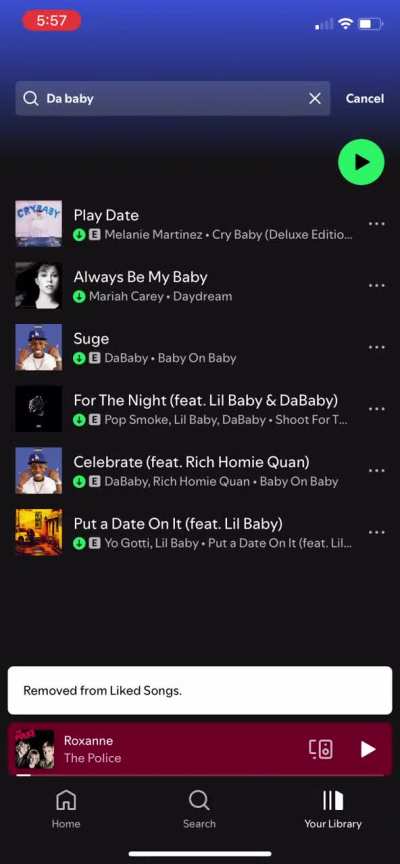The width and height of the screenshot is (400, 864).
Task: Show options for Celebrate track
Action: [x=376, y=471]
